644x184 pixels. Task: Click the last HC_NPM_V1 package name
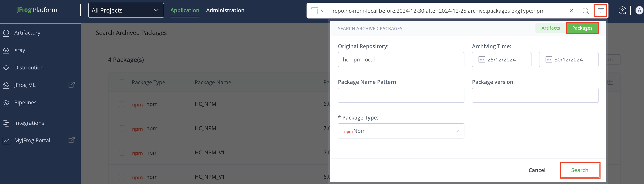click(x=209, y=177)
